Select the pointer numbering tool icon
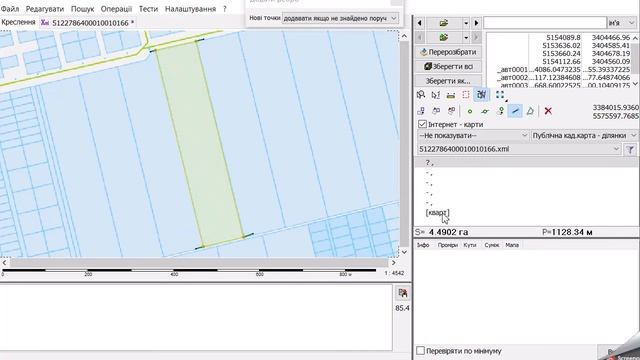The width and height of the screenshot is (640, 360). click(x=436, y=95)
